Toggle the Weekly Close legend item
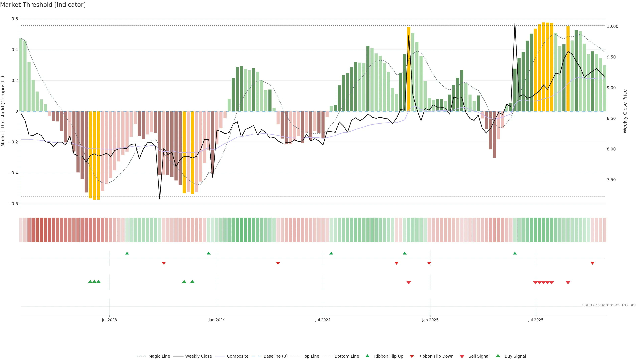This screenshot has width=644, height=362. pyautogui.click(x=198, y=356)
